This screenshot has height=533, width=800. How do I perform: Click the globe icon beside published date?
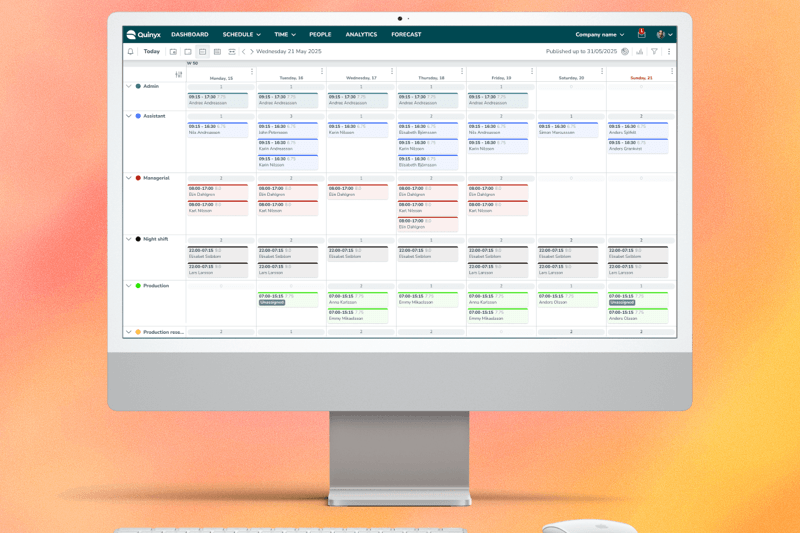(x=625, y=51)
